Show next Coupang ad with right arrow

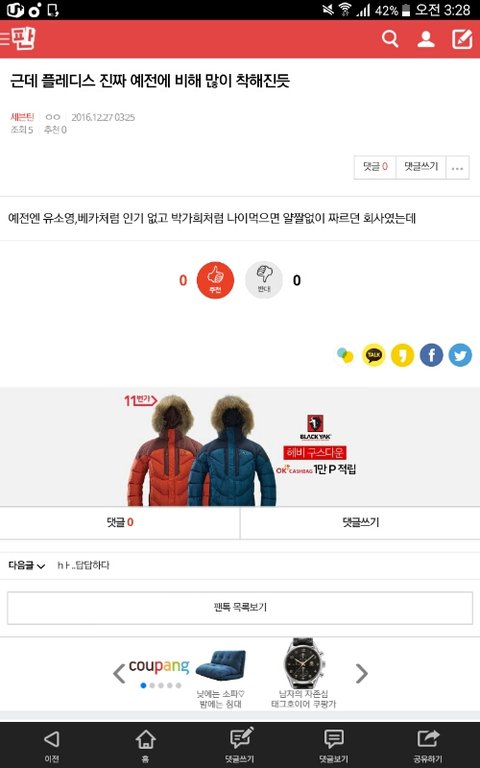click(361, 674)
